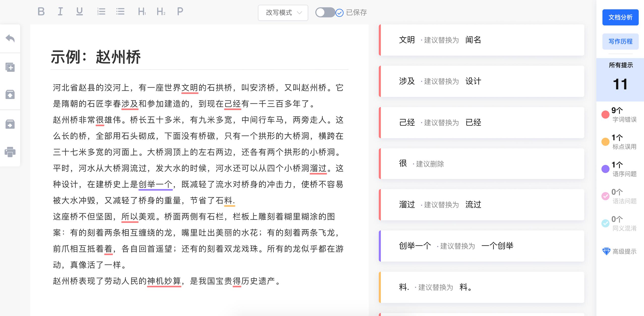Image resolution: width=644 pixels, height=316 pixels.
Task: Click underlined 着 before 各自回首
Action: click(x=108, y=249)
